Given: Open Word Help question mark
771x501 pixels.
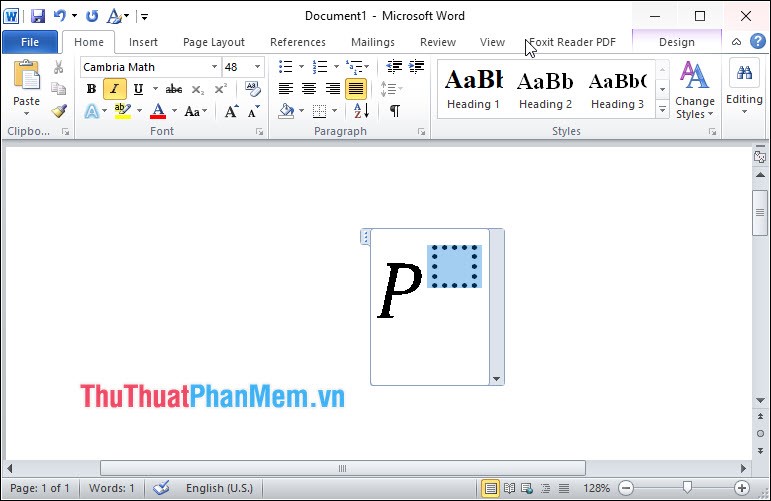Looking at the screenshot, I should [x=757, y=41].
